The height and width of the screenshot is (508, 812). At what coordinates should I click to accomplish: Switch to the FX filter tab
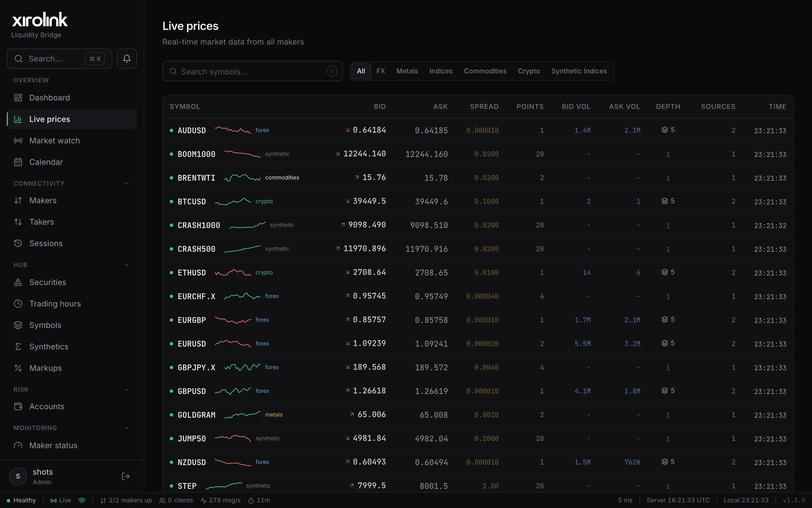click(381, 71)
